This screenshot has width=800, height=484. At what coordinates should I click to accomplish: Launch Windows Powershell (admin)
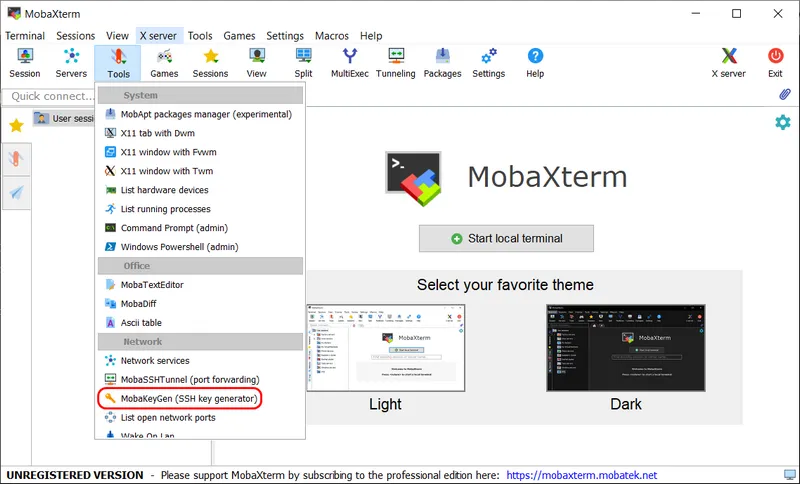(200, 247)
